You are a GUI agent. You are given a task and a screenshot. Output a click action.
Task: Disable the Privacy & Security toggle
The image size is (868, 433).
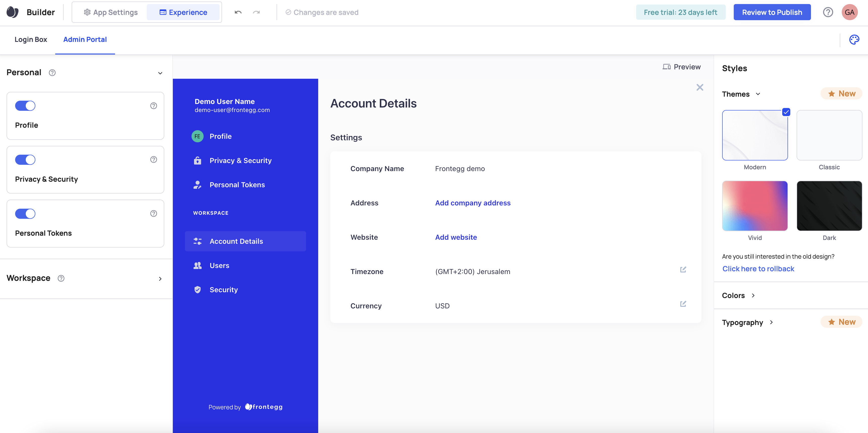click(x=25, y=160)
